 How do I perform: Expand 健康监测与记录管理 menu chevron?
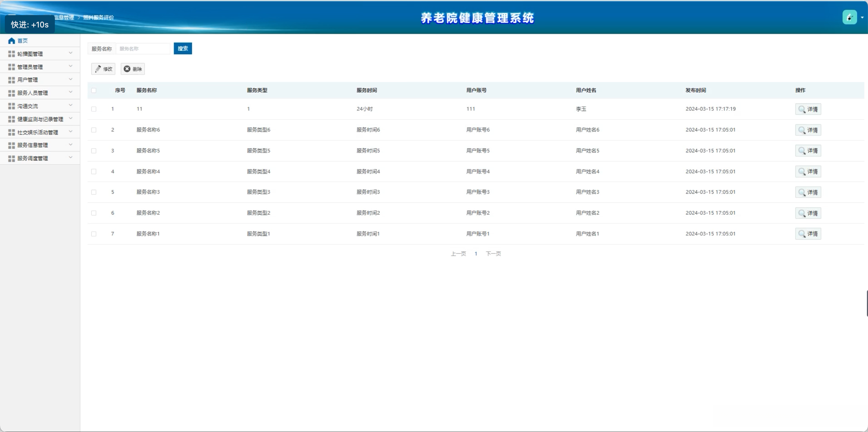(x=71, y=118)
